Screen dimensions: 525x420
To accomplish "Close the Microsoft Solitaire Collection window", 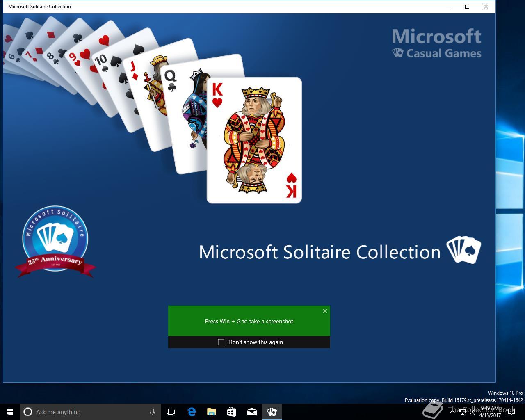I will click(x=486, y=7).
